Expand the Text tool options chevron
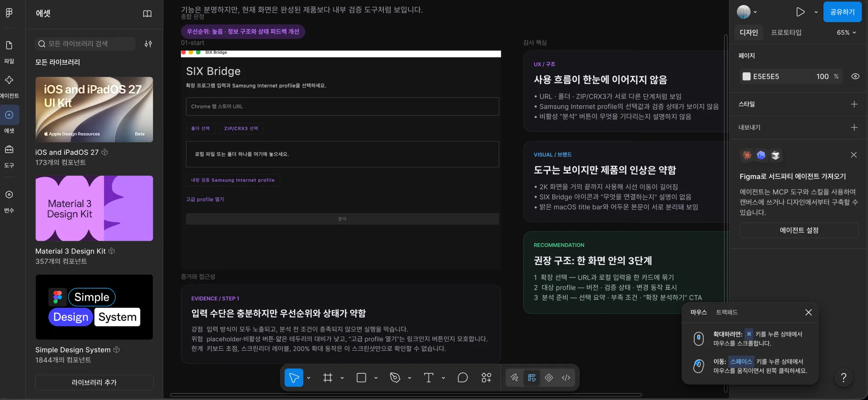The image size is (868, 400). pyautogui.click(x=443, y=378)
